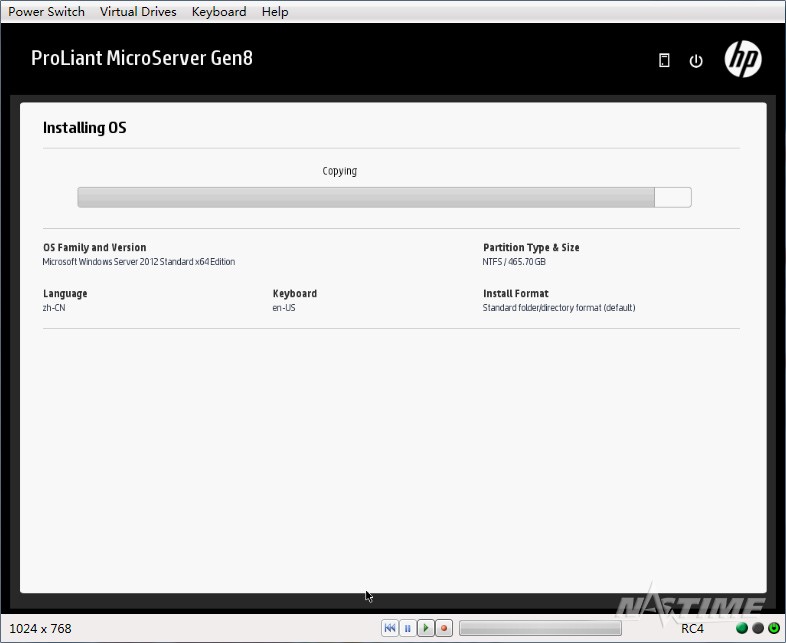Screen dimensions: 786x643
Task: Click the first green status indicator light
Action: 741,628
